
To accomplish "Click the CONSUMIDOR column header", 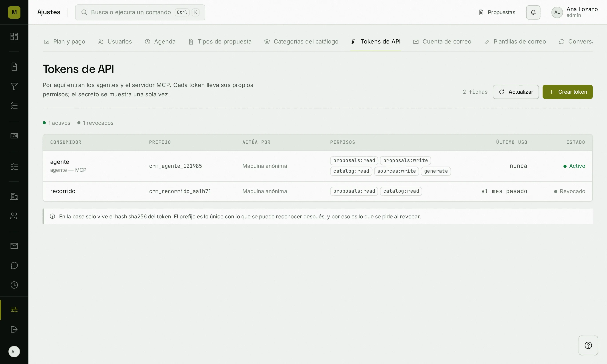I will click(x=66, y=142).
